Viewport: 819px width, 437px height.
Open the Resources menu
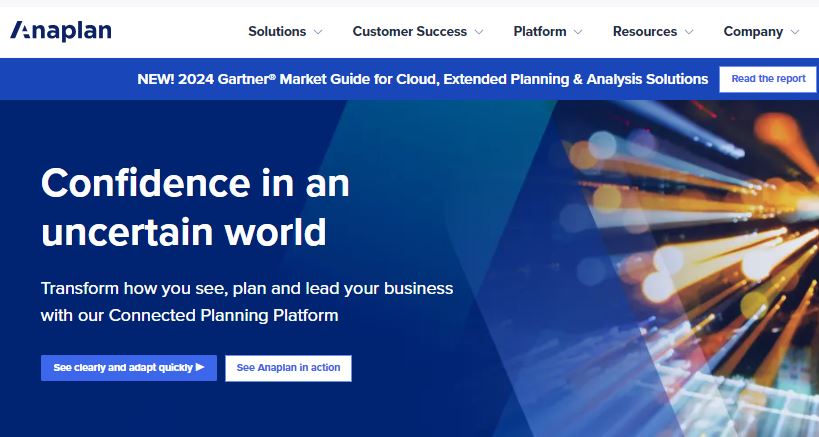point(645,31)
